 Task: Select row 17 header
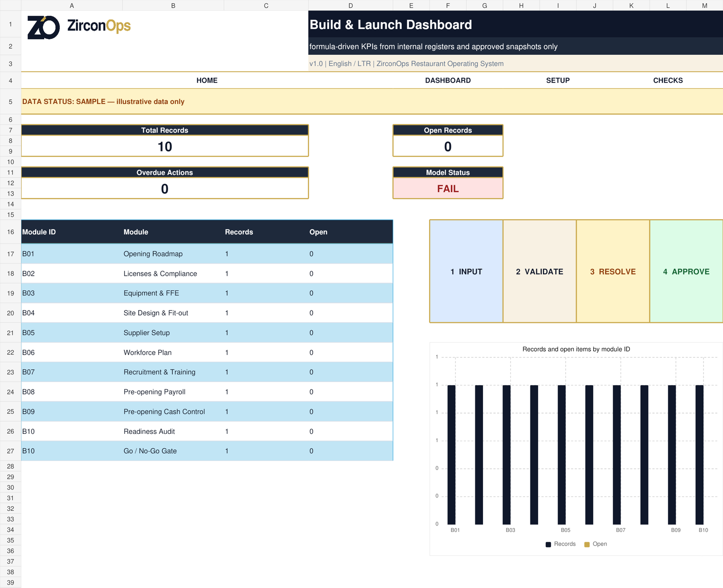10,254
